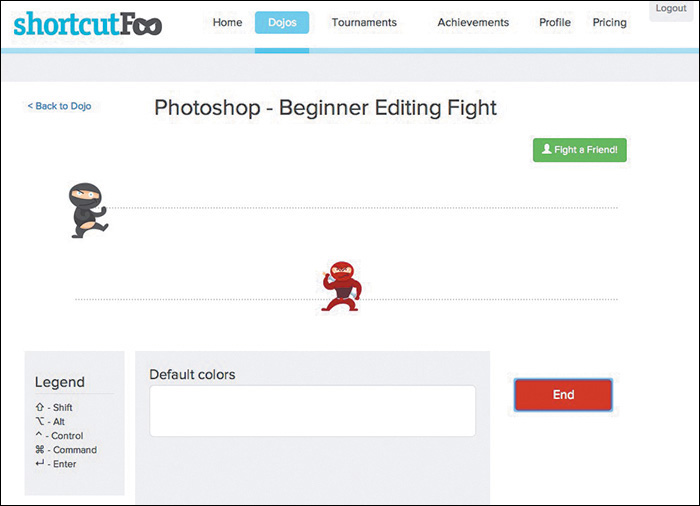The height and width of the screenshot is (506, 700).
Task: Open the Pricing page
Action: pos(610,23)
